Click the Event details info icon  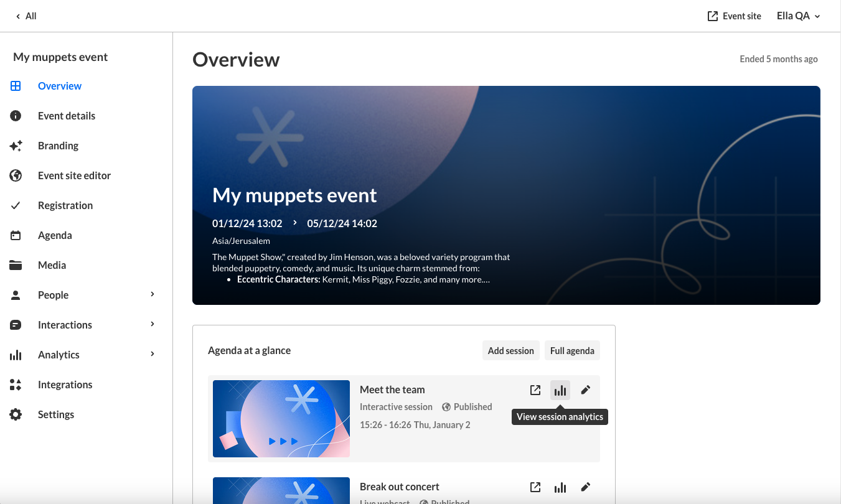tap(16, 116)
